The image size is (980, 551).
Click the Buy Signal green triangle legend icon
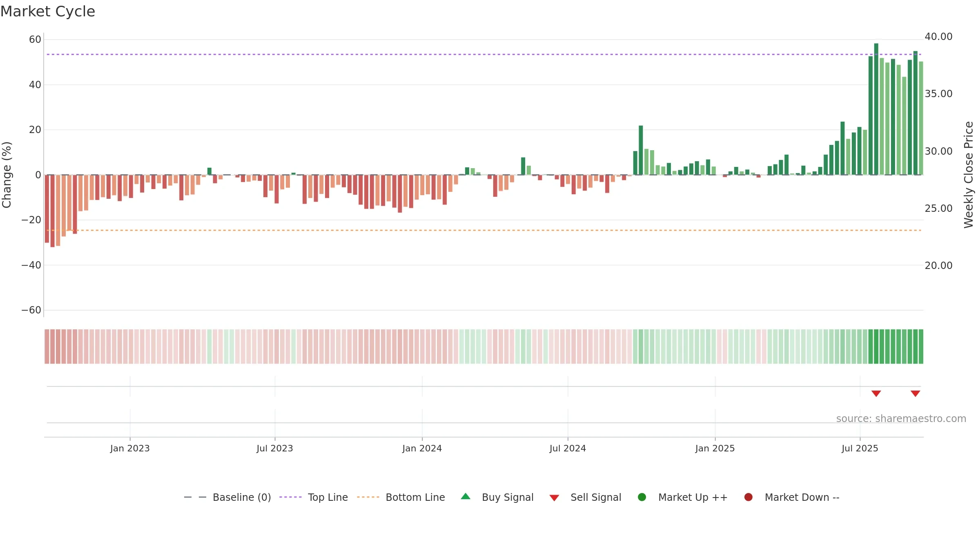[x=465, y=497]
